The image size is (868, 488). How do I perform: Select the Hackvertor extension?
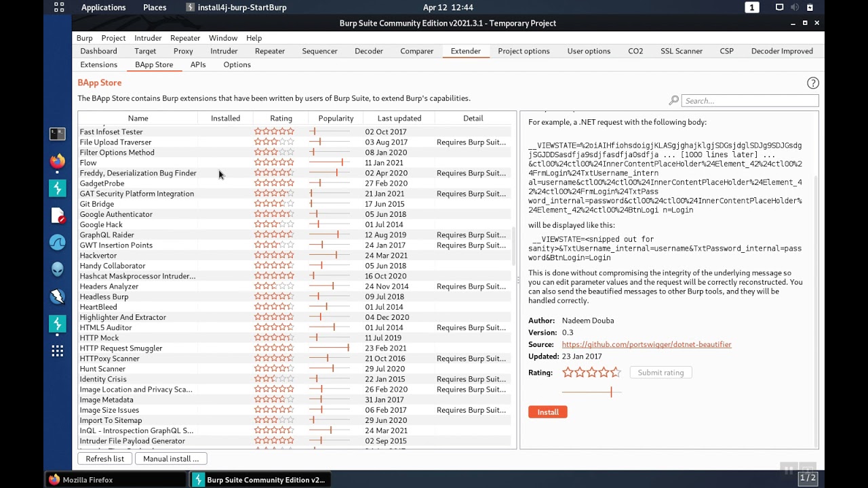(294, 256)
